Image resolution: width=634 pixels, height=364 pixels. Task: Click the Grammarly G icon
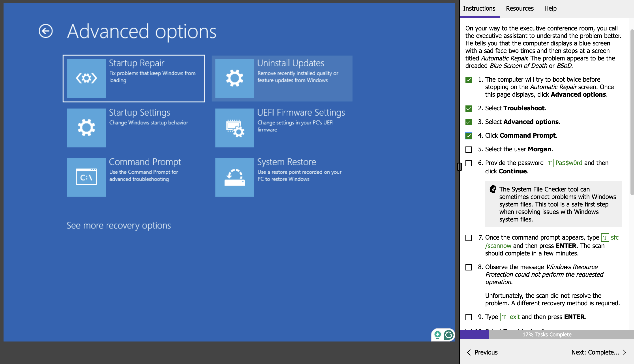pos(449,335)
